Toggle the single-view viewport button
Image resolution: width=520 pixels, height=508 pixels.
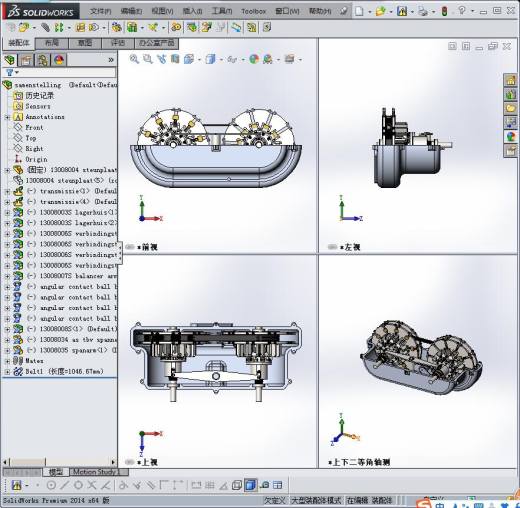[x=237, y=485]
